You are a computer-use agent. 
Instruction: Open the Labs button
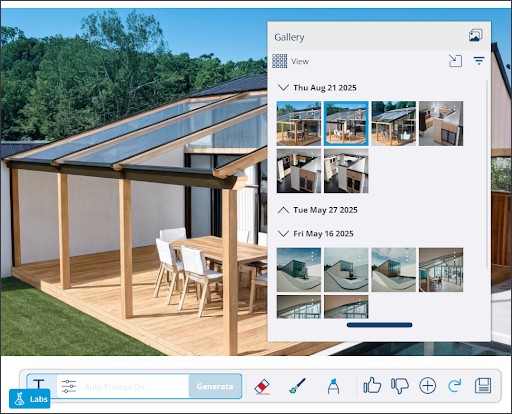30,399
